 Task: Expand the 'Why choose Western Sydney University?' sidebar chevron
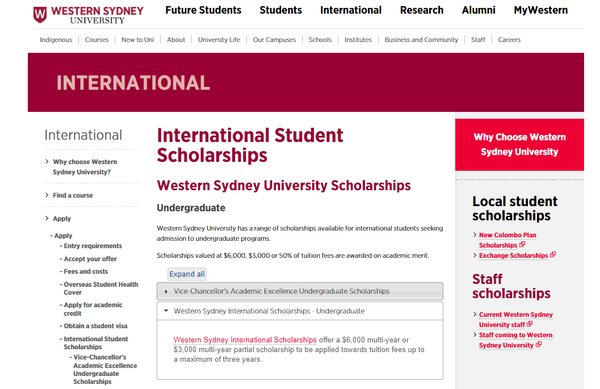pos(47,161)
